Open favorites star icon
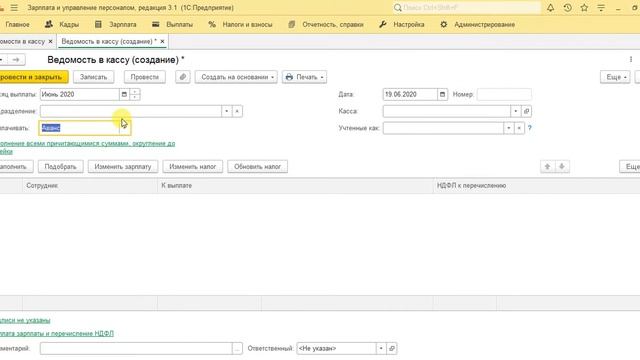Image resolution: width=640 pixels, height=360 pixels. tap(584, 8)
